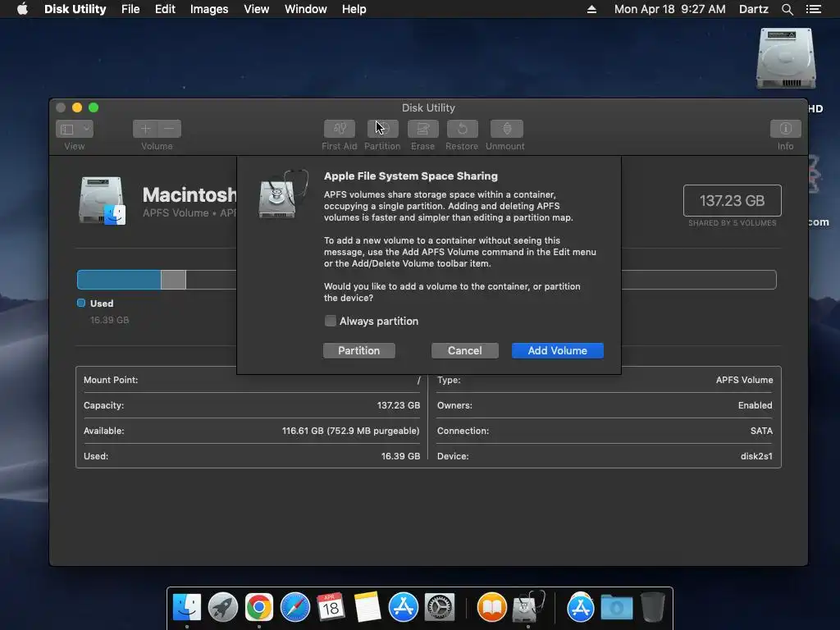Image resolution: width=840 pixels, height=630 pixels.
Task: Open the Notification Center list icon
Action: click(813, 9)
